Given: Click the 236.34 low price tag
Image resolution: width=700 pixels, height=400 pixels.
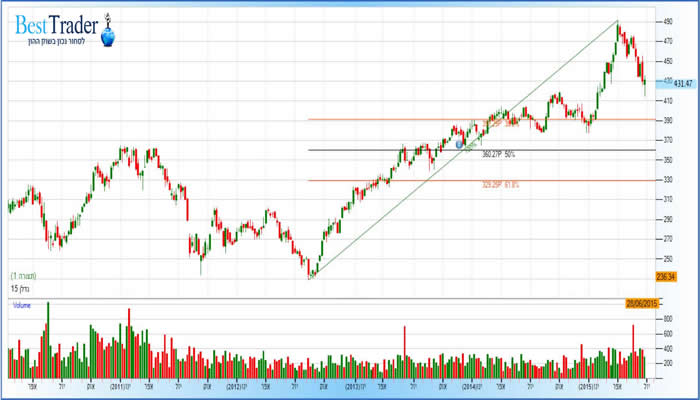Looking at the screenshot, I should pyautogui.click(x=667, y=275).
